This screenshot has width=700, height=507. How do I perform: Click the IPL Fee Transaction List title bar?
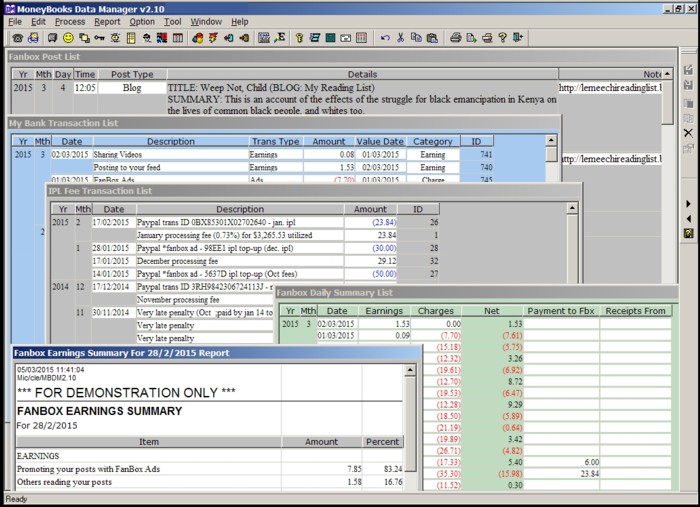(x=314, y=191)
